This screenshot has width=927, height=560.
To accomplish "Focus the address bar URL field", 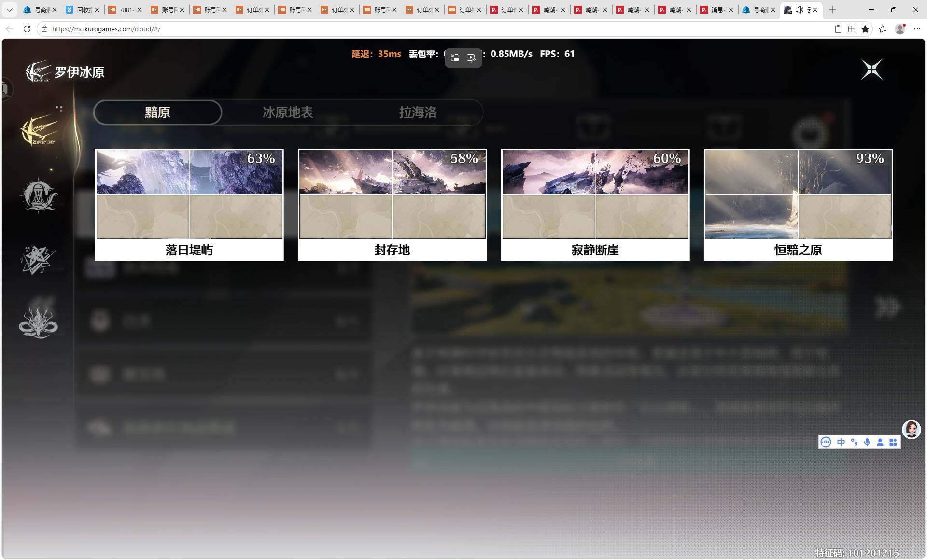I will point(435,29).
